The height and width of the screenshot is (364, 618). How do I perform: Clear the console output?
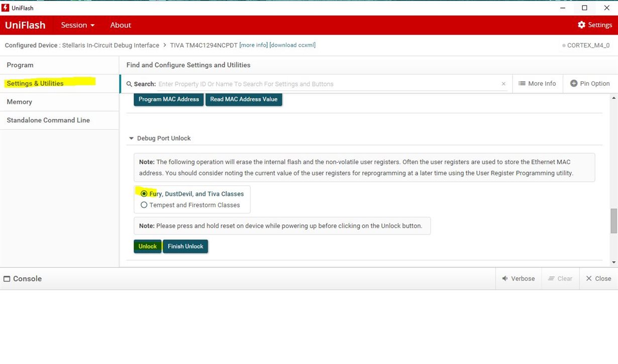click(560, 279)
